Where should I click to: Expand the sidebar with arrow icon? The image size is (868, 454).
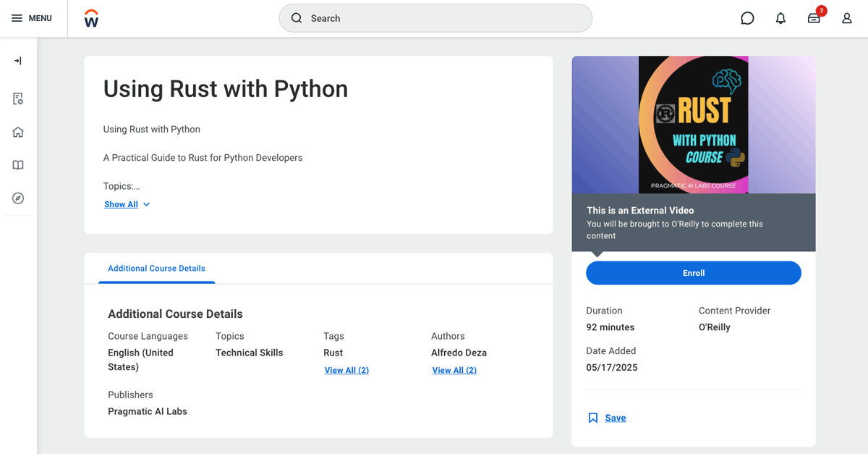click(x=18, y=61)
